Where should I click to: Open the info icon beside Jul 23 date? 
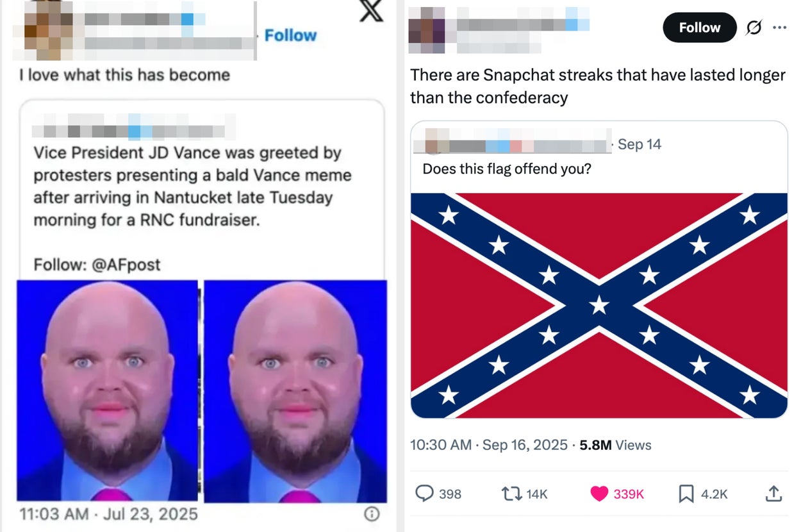(371, 513)
